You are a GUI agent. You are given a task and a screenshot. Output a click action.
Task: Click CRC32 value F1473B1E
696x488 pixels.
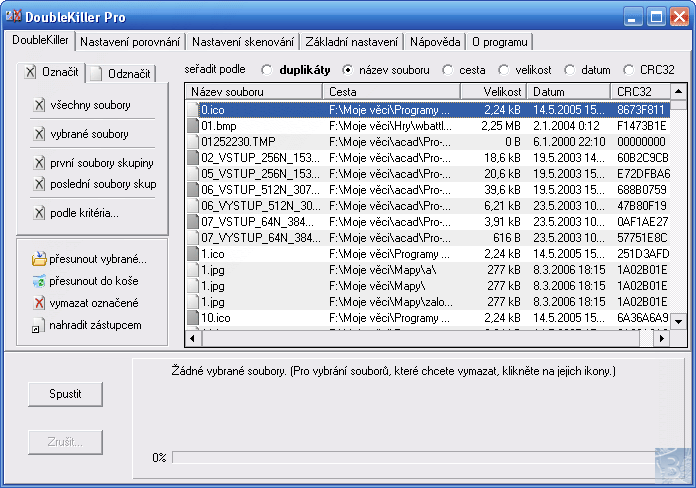point(641,126)
